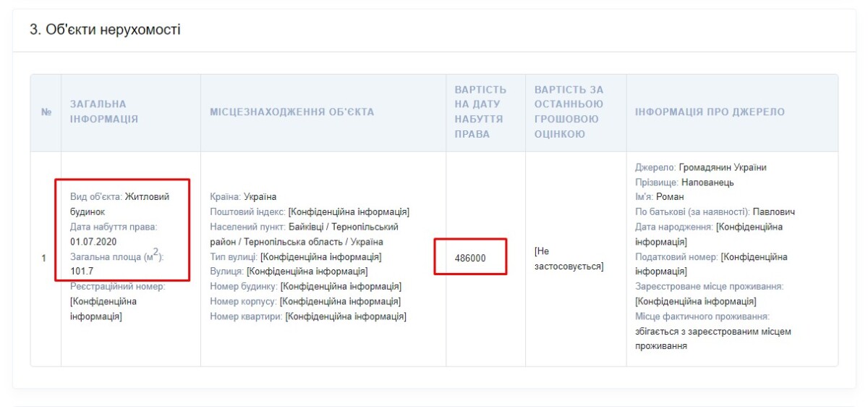Click the 'Номер квартири' line
Screen dimensions: 868x407
click(x=308, y=316)
